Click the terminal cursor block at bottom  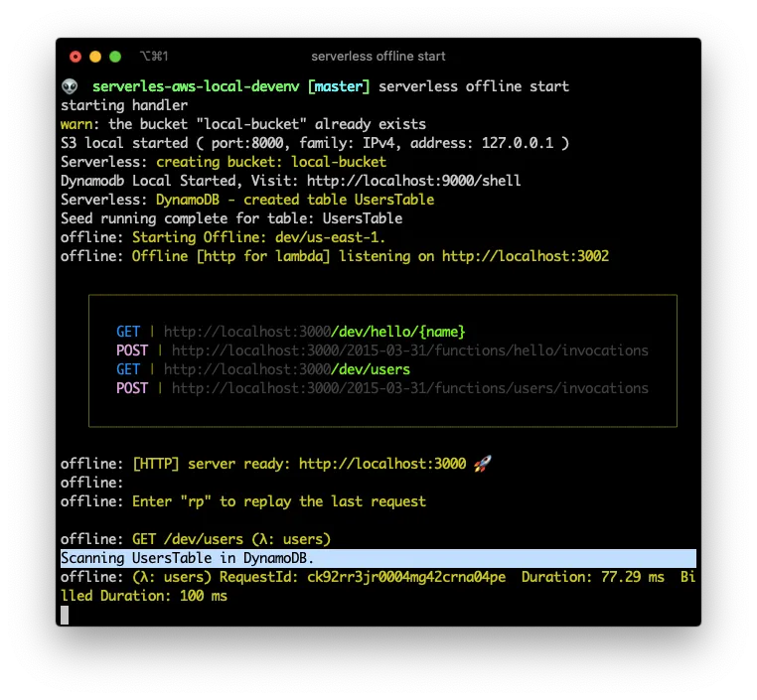tap(65, 615)
